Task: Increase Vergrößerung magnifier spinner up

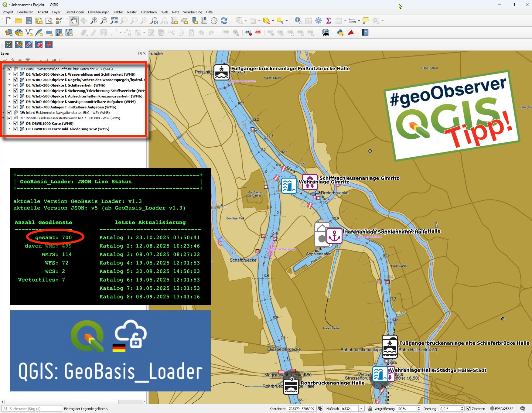Action: click(x=419, y=407)
